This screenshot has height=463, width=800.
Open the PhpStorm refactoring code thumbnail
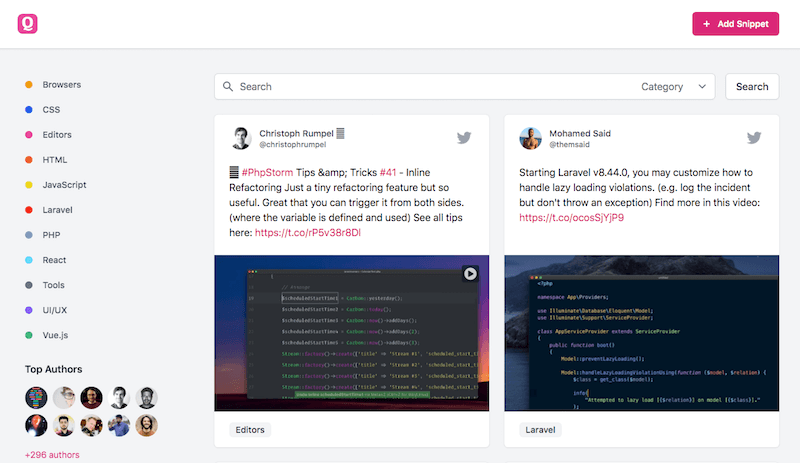coord(352,333)
